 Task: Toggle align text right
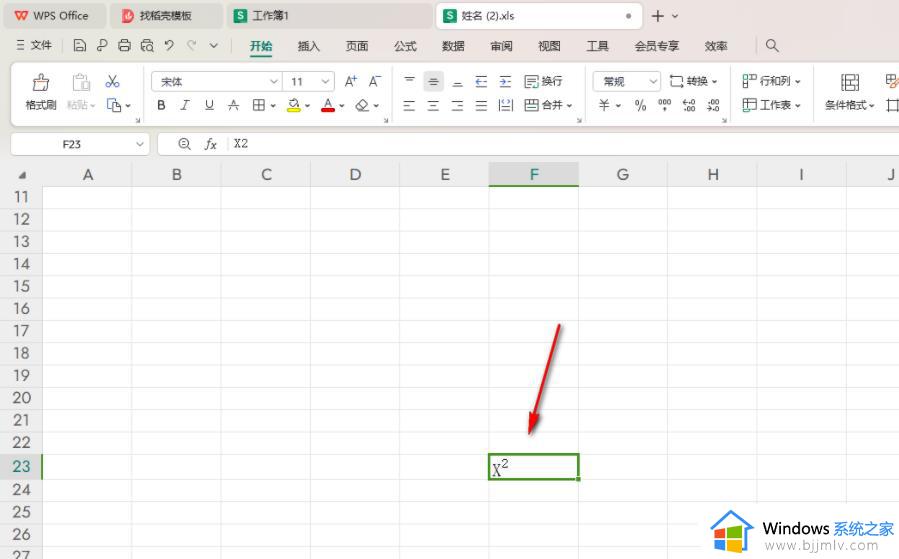click(457, 105)
